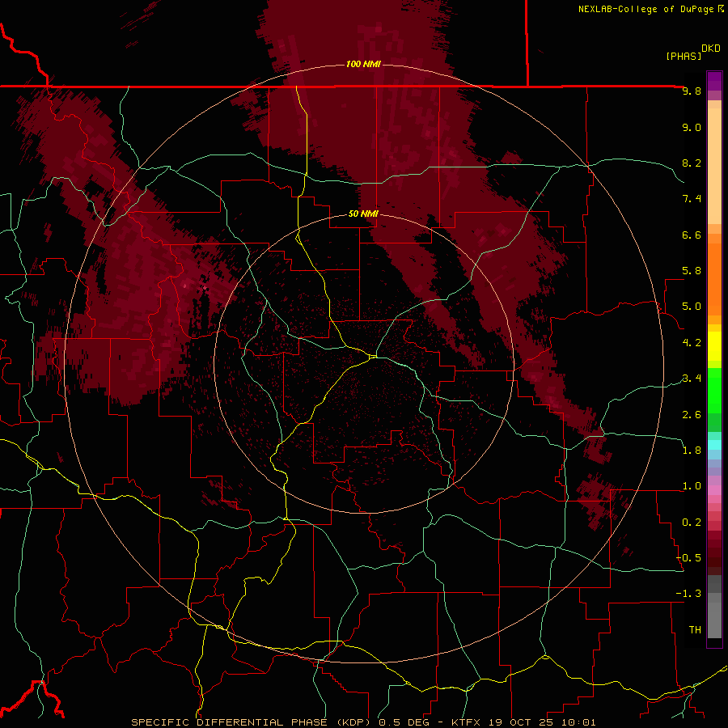The width and height of the screenshot is (728, 728).
Task: Click the 9.8 scale value
Action: (692, 91)
